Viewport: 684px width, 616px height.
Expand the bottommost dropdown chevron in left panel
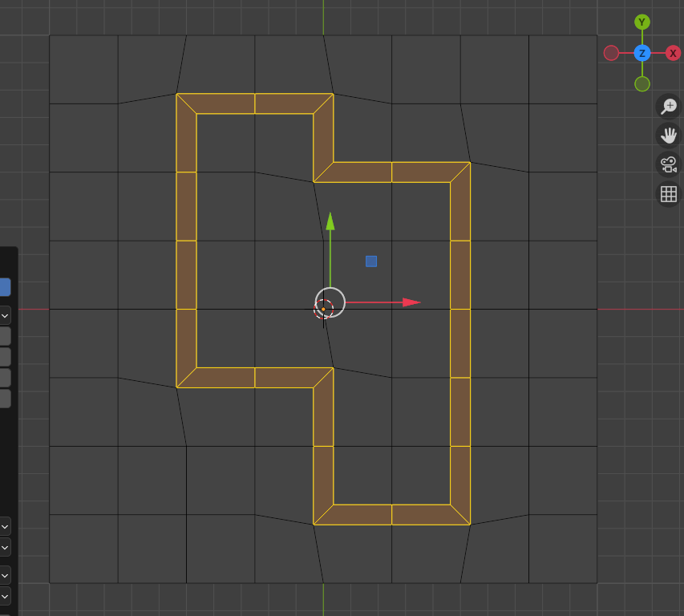pyautogui.click(x=4, y=596)
